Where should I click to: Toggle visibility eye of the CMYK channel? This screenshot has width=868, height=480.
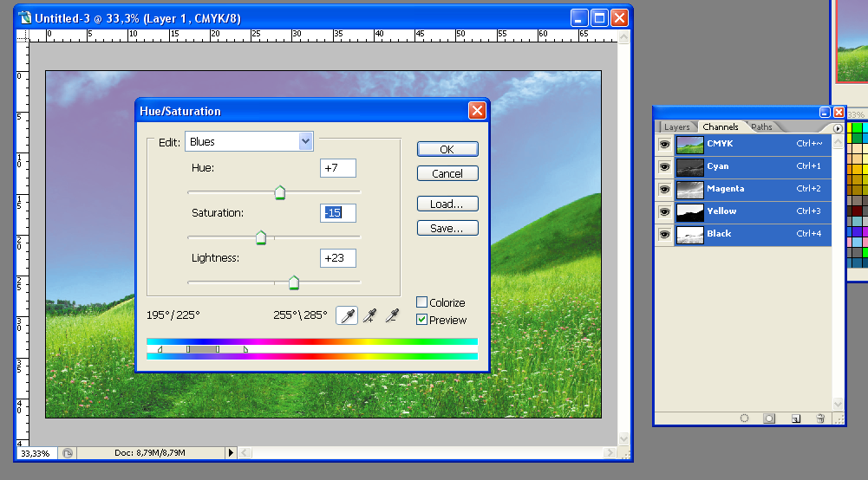pyautogui.click(x=664, y=145)
